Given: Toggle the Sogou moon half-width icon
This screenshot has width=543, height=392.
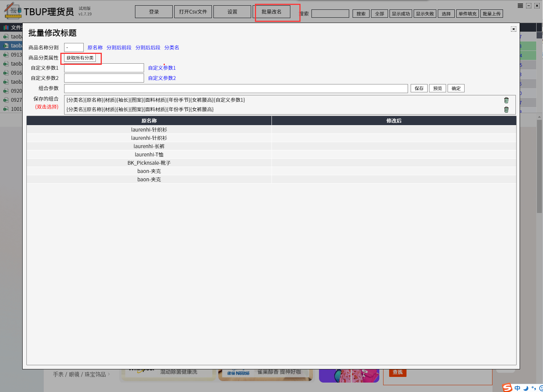Looking at the screenshot, I should pos(526,388).
